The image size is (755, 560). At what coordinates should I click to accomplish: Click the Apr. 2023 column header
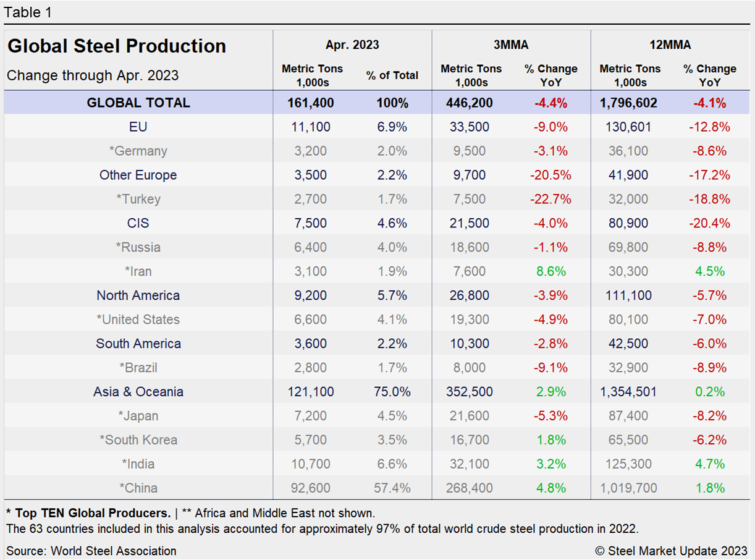(x=352, y=45)
